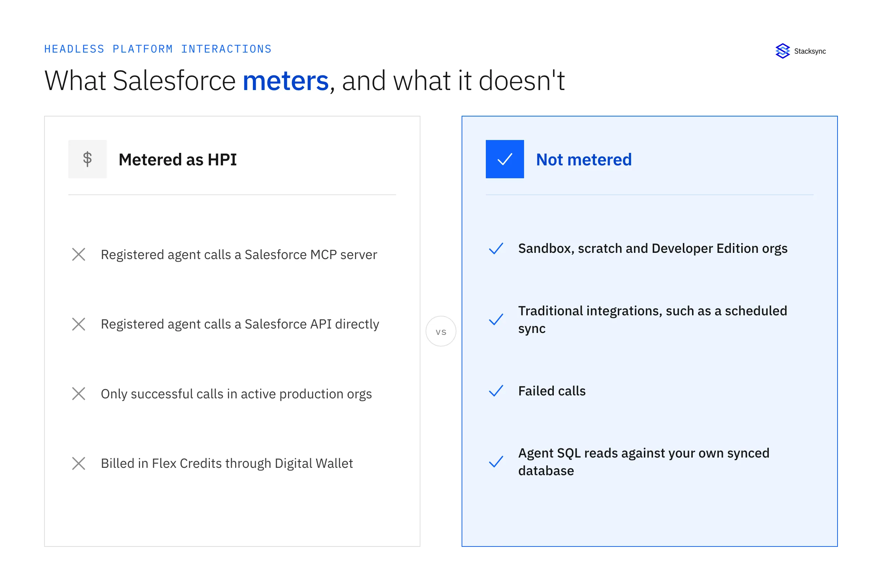Click 'Sandbox, scratch and Developer Edition orgs'
The width and height of the screenshot is (882, 588).
tap(653, 249)
